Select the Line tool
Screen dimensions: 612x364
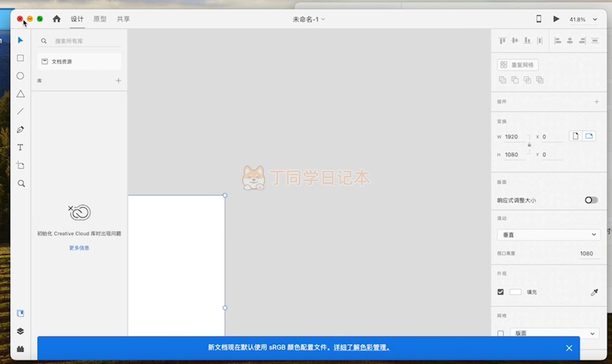pyautogui.click(x=20, y=112)
